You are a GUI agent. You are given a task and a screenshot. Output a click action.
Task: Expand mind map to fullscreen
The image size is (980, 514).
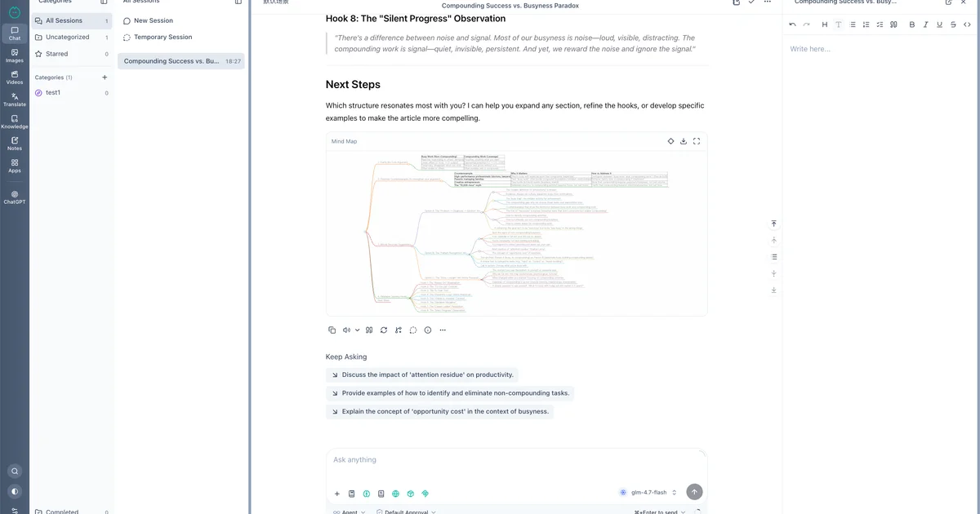pos(697,141)
